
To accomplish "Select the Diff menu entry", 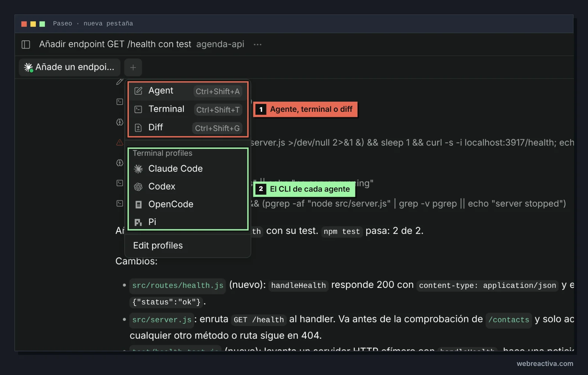I will [188, 128].
